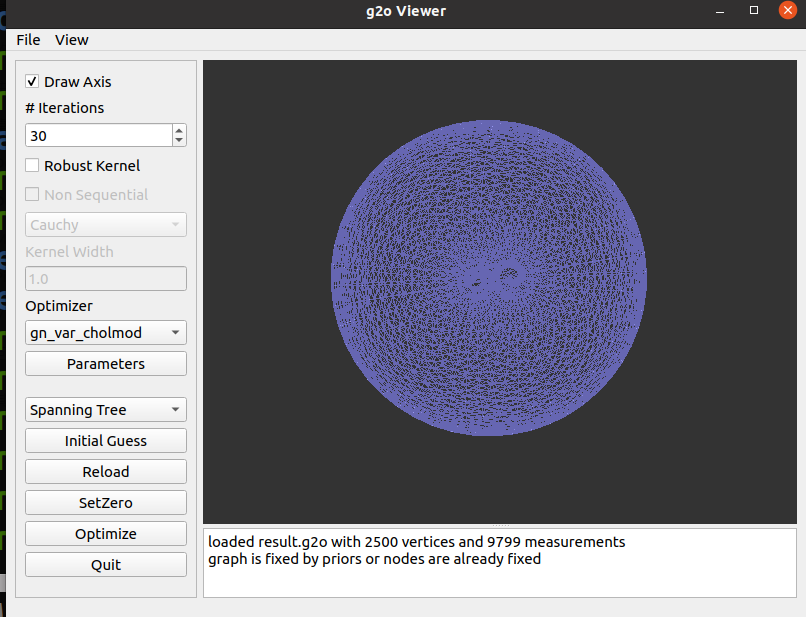Click 'graph is fixed by priors' log line
The height and width of the screenshot is (617, 806).
click(374, 559)
